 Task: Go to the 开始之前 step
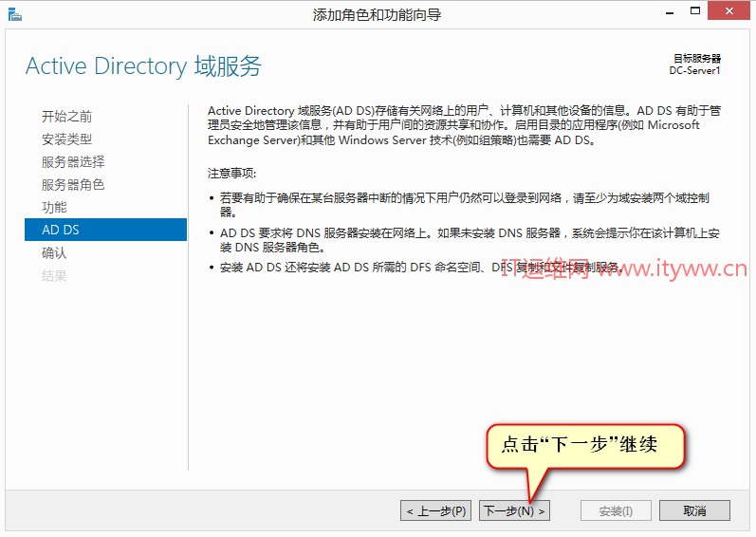coord(66,116)
